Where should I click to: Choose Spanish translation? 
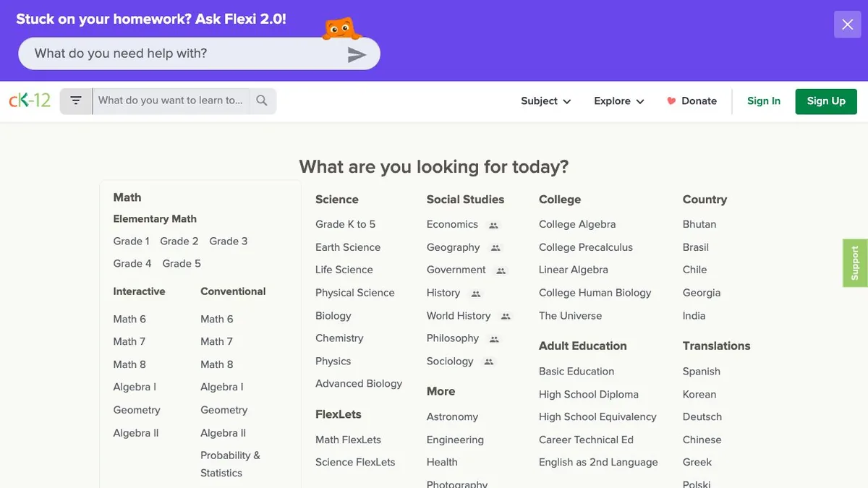pos(702,372)
